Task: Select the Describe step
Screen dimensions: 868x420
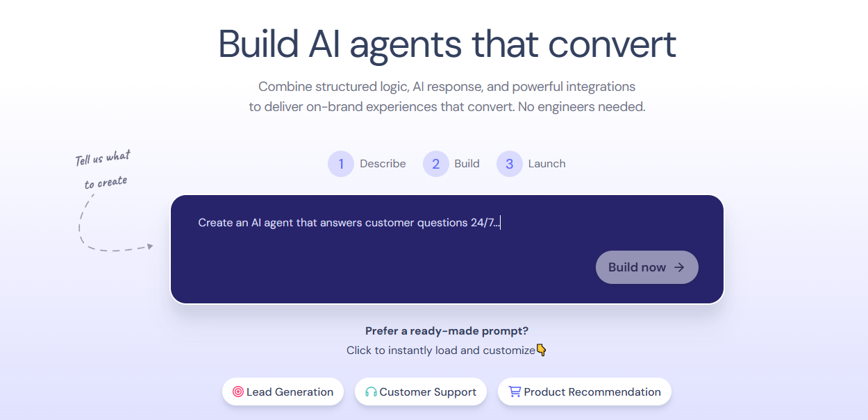Action: 383,163
